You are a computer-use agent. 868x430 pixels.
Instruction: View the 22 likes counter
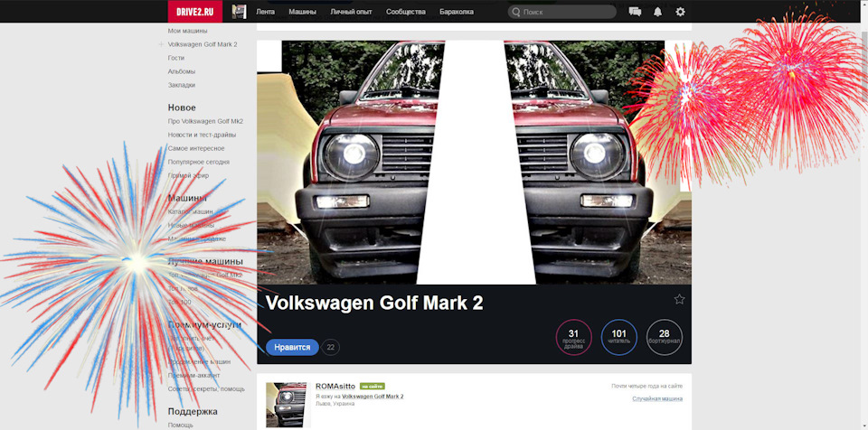[331, 347]
